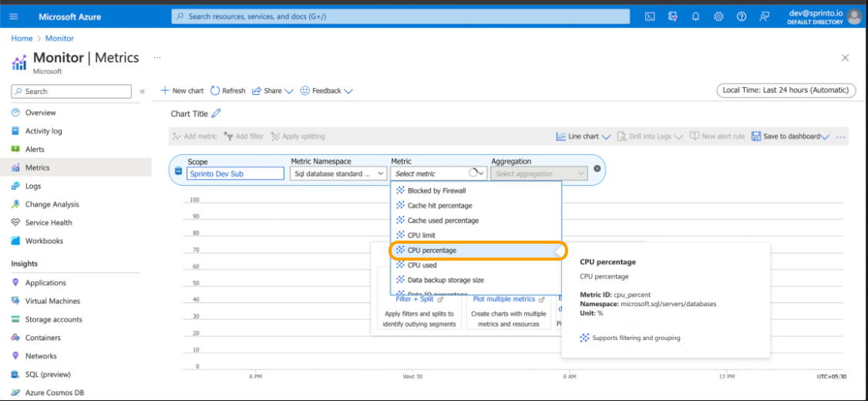This screenshot has width=868, height=401.
Task: Open the Metric Namespace dropdown
Action: pyautogui.click(x=338, y=174)
